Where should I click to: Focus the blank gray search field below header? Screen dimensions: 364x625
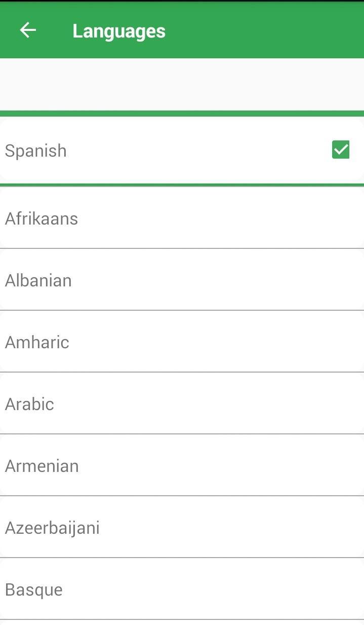[182, 84]
